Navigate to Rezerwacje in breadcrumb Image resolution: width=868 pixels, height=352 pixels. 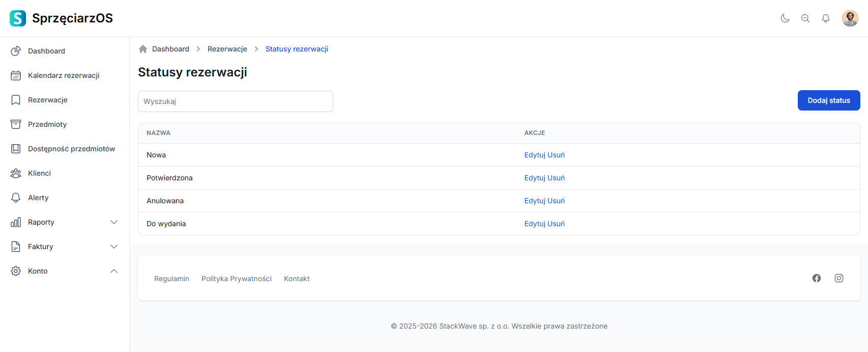coord(227,49)
